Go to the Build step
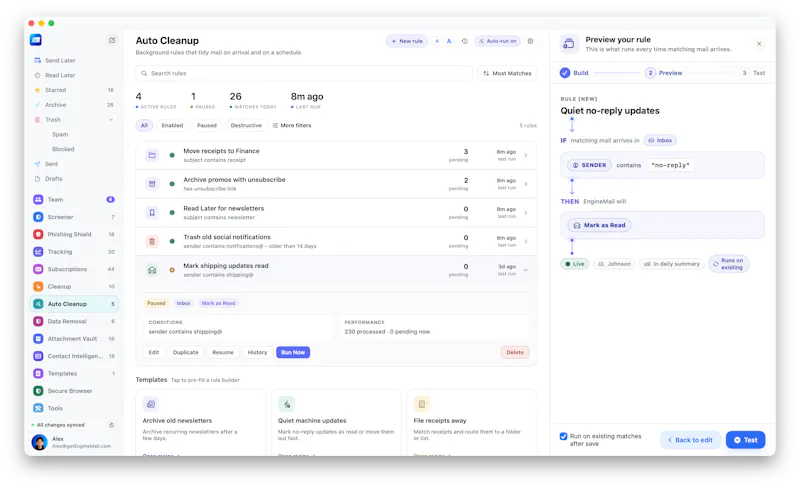This screenshot has width=800, height=488. coord(574,73)
